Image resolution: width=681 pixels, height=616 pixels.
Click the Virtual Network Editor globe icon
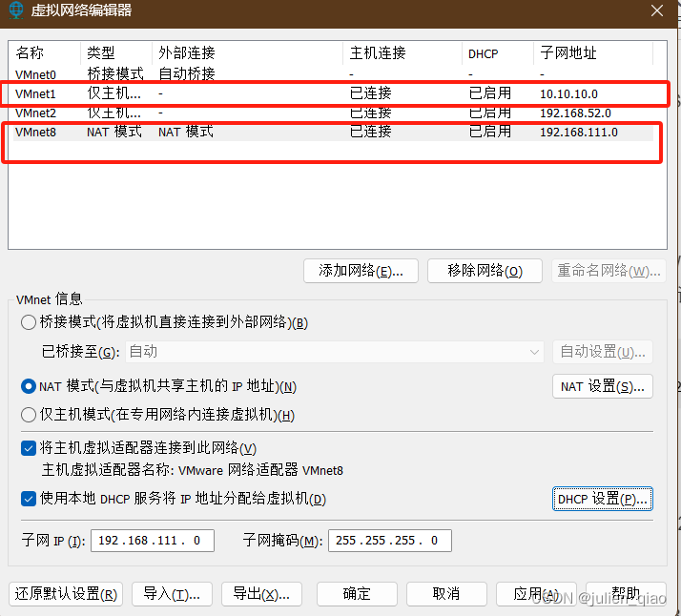coord(16,10)
